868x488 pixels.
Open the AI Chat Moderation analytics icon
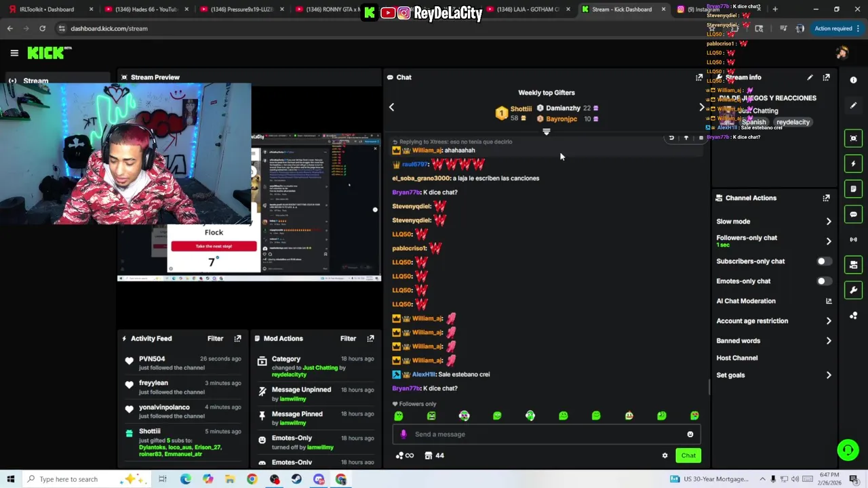pos(829,301)
